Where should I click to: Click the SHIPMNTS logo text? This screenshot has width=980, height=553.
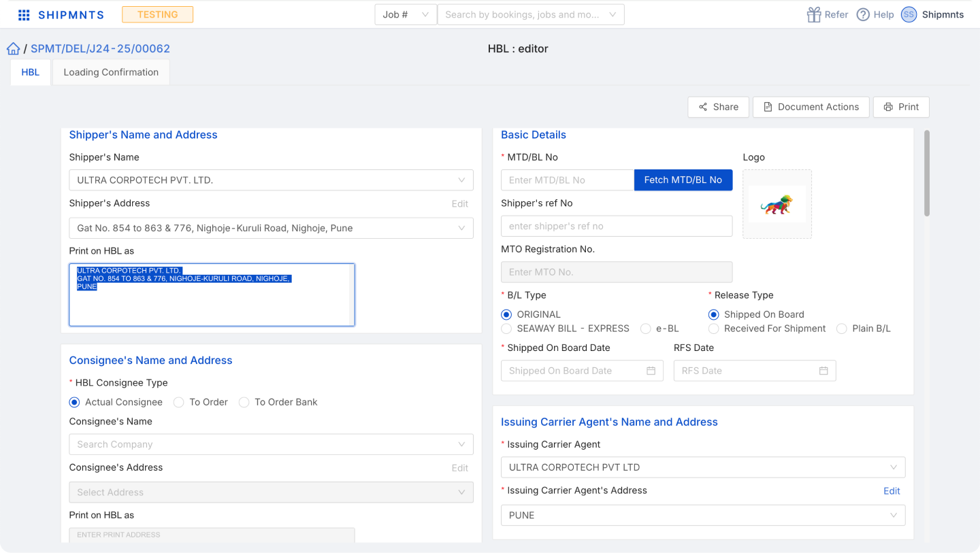(71, 15)
